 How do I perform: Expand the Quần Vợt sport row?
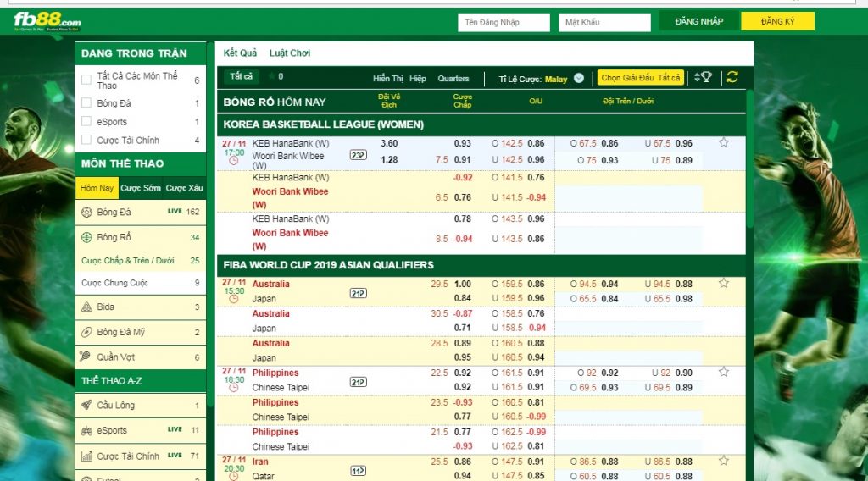(140, 357)
